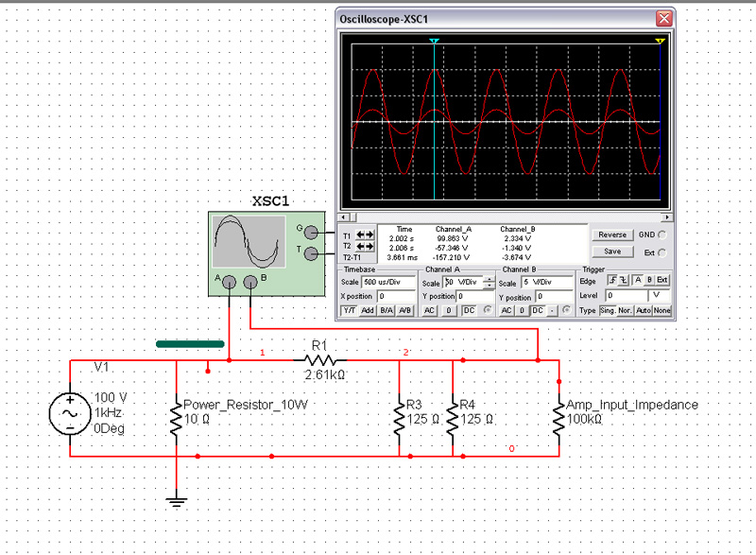Set trigger type to None
This screenshot has height=555, width=756.
pyautogui.click(x=661, y=310)
